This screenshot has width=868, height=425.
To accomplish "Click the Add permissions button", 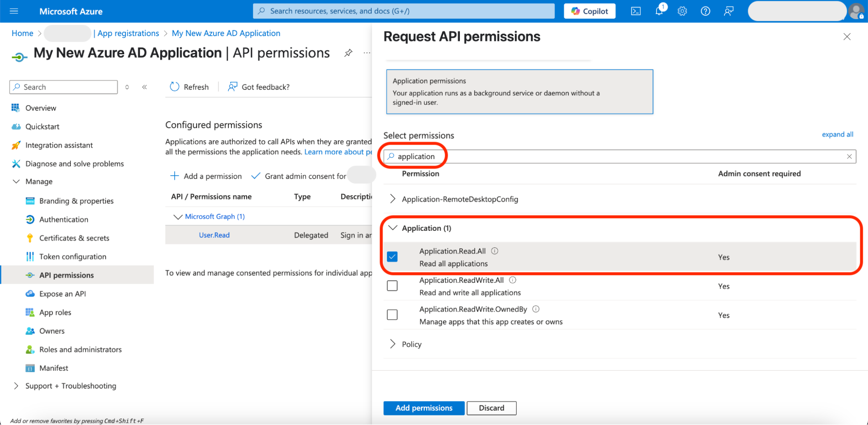I will tap(424, 408).
